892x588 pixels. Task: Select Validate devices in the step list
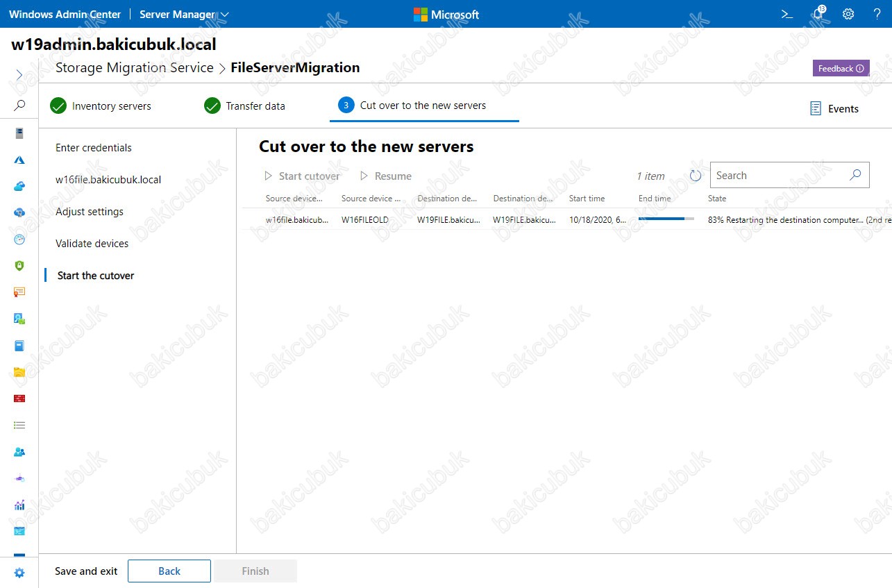[x=92, y=244]
